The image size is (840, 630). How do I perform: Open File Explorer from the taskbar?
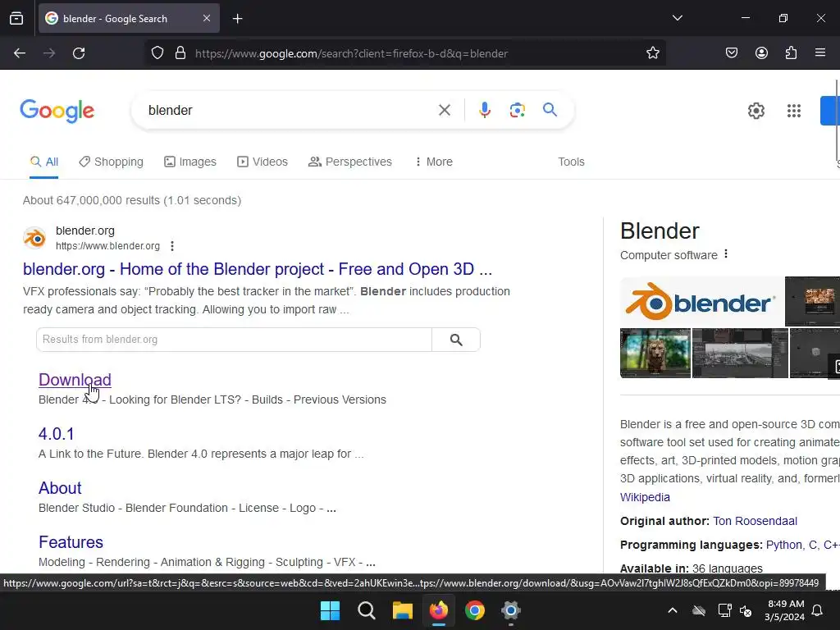(x=402, y=610)
